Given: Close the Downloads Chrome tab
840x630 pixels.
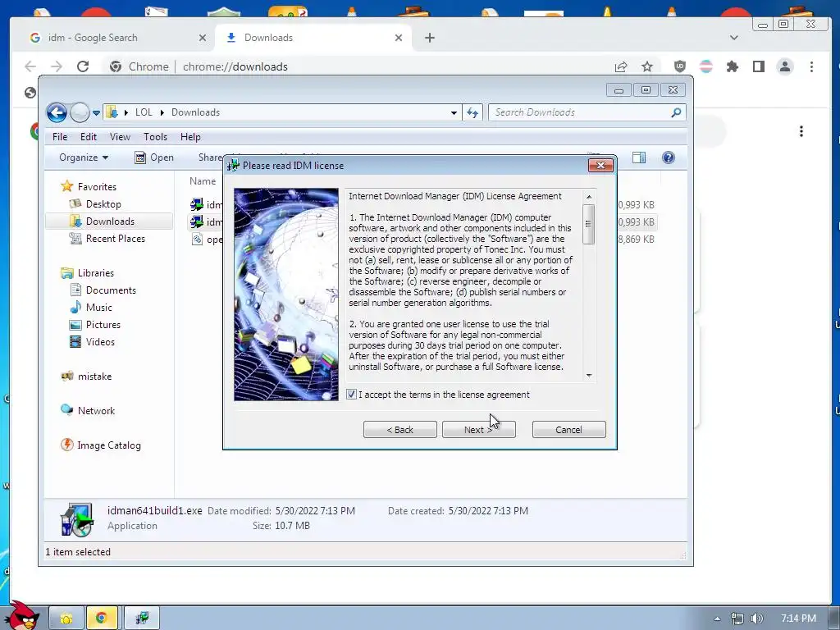Looking at the screenshot, I should pos(399,38).
